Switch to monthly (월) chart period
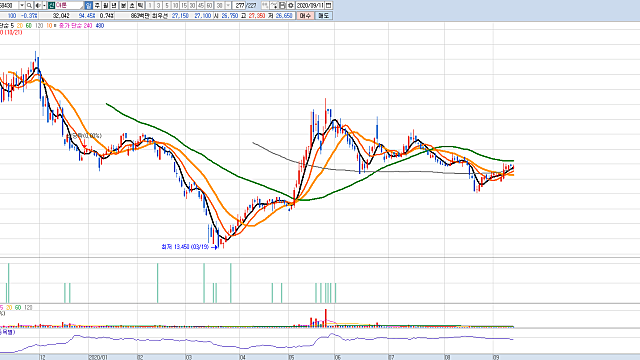Image resolution: width=640 pixels, height=360 pixels. pyautogui.click(x=105, y=5)
